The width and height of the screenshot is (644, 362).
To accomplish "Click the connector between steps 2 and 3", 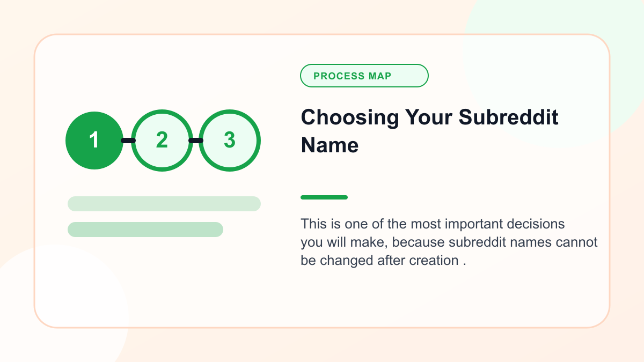I will point(196,141).
